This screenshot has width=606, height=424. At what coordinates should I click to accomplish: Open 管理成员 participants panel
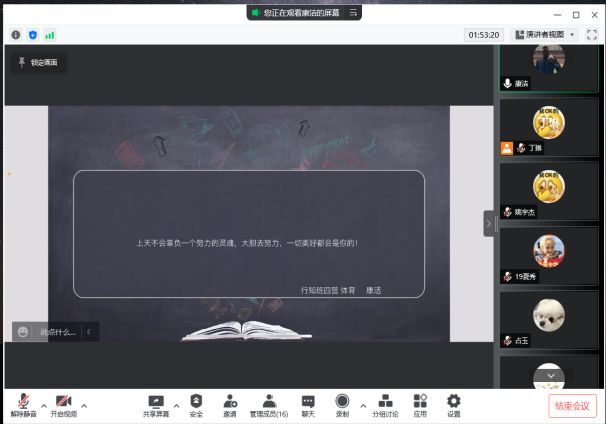click(x=269, y=401)
